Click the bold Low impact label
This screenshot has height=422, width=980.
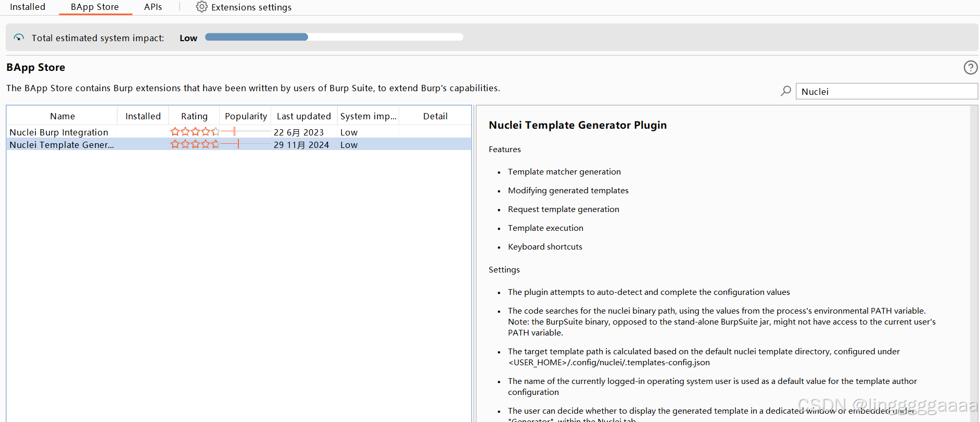pyautogui.click(x=188, y=38)
